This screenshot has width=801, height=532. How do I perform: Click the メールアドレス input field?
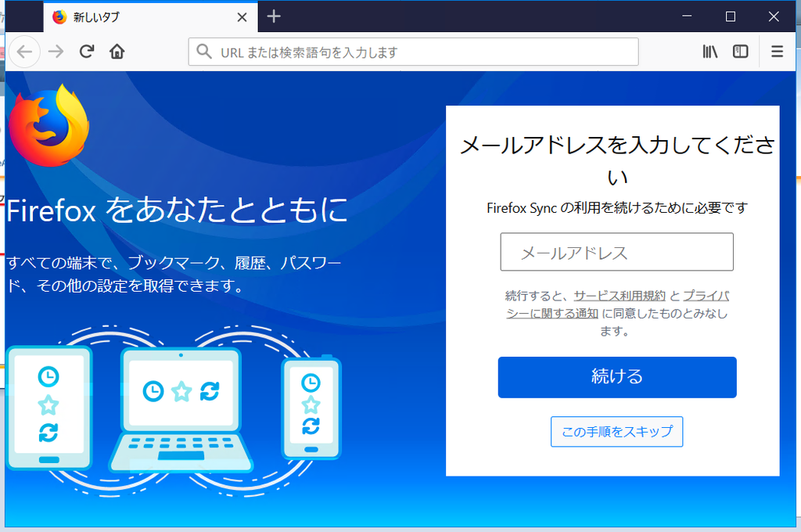tap(616, 252)
